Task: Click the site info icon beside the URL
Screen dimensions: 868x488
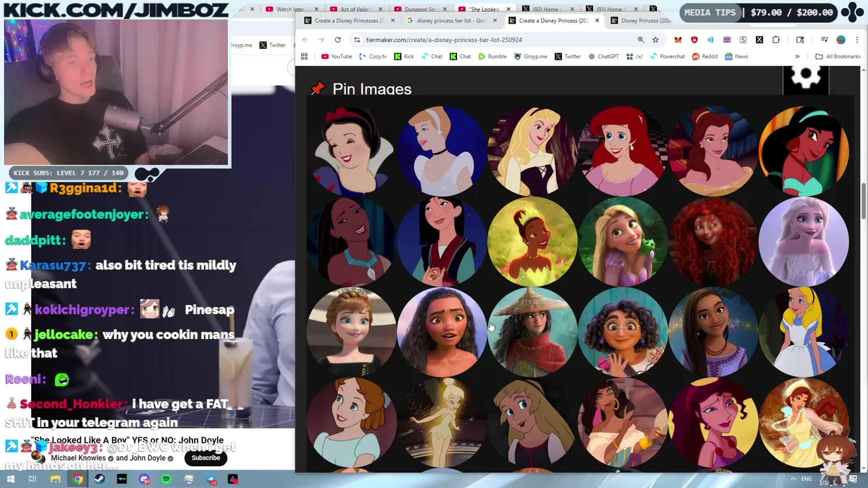Action: point(357,40)
